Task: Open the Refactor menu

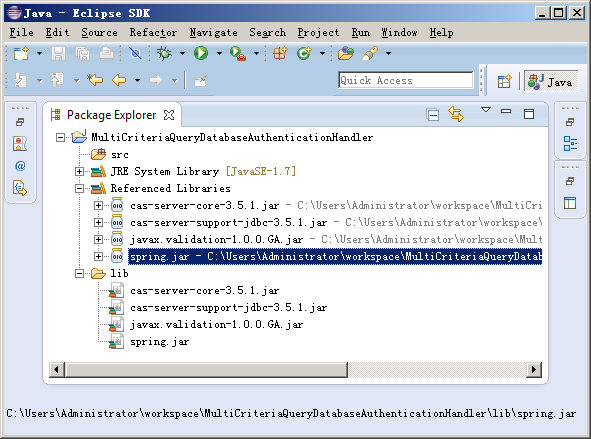Action: (153, 33)
